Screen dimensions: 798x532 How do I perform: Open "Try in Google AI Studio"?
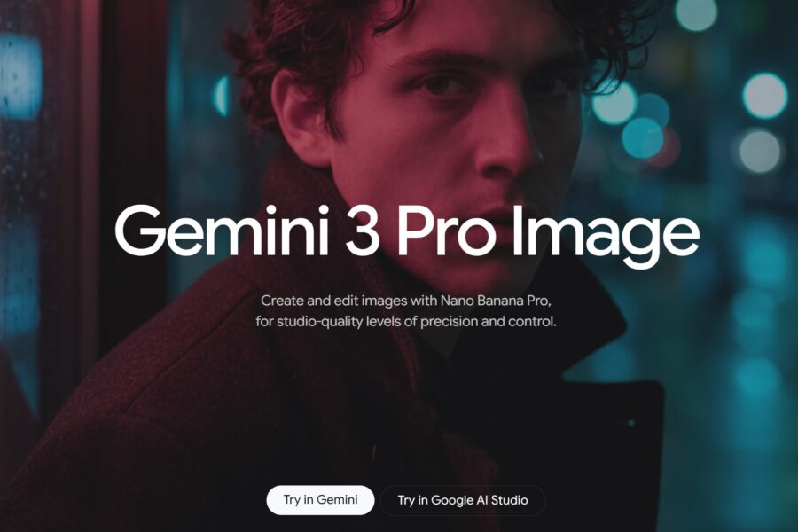coord(463,500)
